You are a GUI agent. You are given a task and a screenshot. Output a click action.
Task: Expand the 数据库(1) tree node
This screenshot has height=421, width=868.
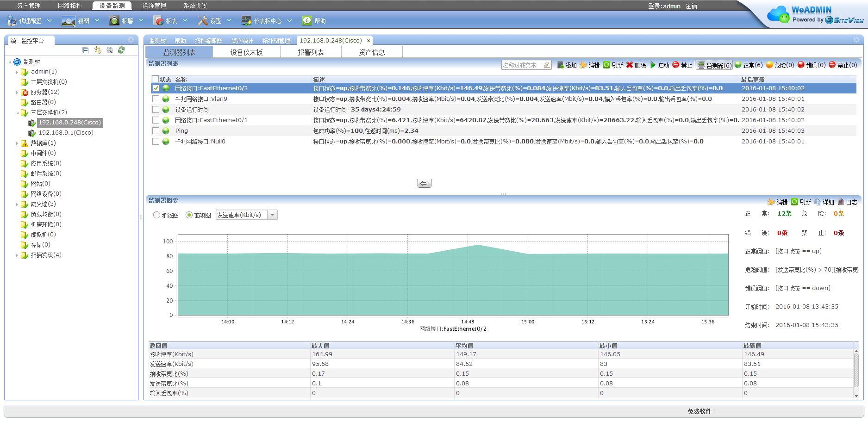pos(17,143)
